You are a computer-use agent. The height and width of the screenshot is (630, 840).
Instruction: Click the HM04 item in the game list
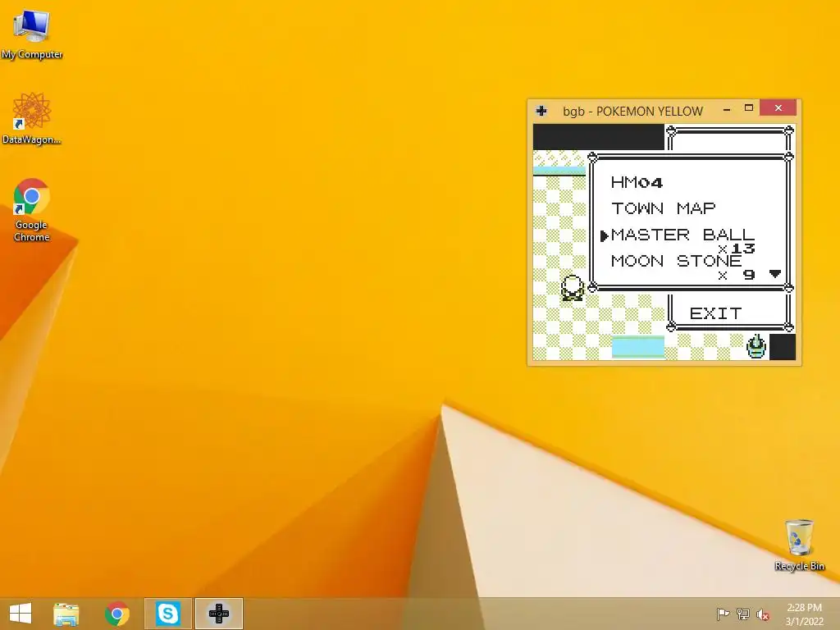click(637, 182)
